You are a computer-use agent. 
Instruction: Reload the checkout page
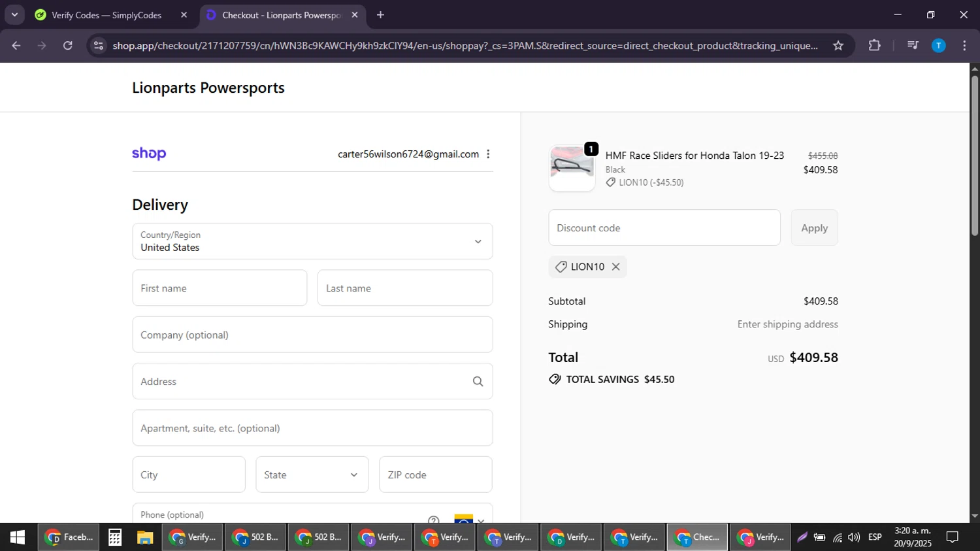click(x=68, y=46)
